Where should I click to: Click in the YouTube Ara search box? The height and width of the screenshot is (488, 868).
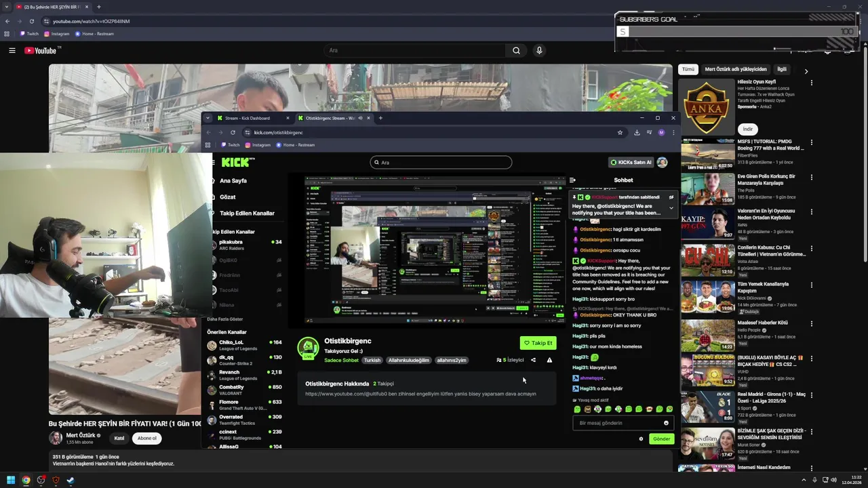tap(416, 50)
